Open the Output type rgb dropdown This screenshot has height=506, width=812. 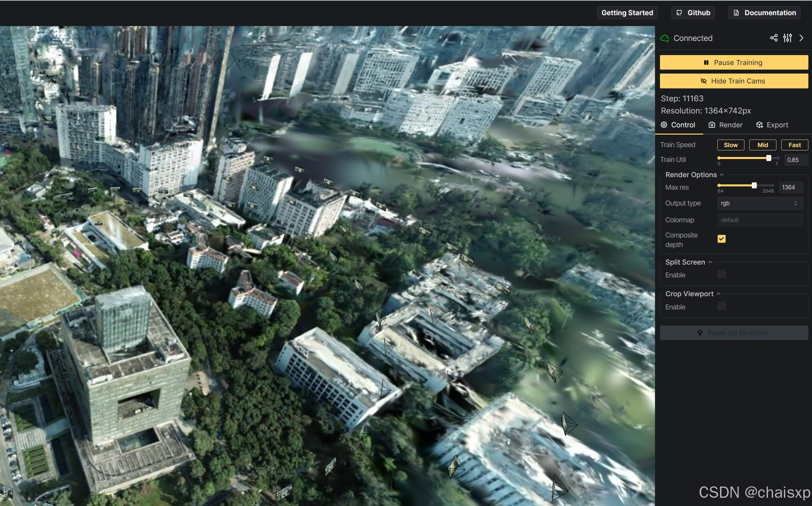pos(760,203)
